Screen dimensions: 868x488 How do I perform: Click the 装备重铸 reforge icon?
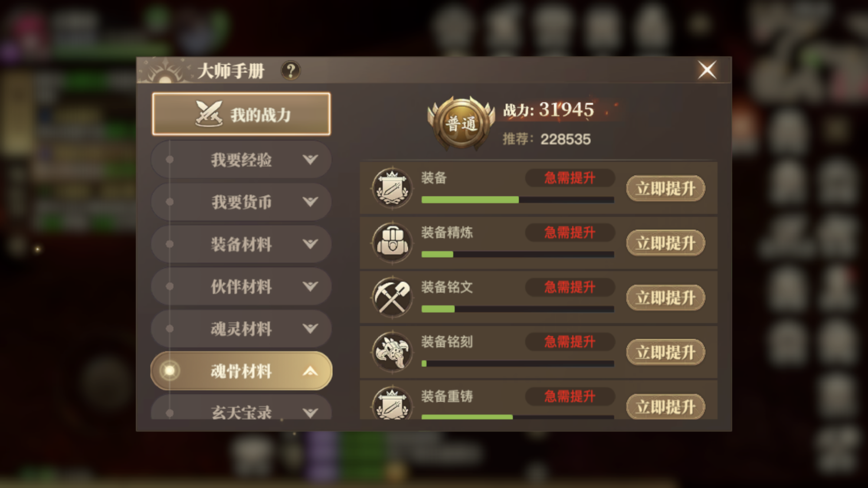click(x=392, y=403)
